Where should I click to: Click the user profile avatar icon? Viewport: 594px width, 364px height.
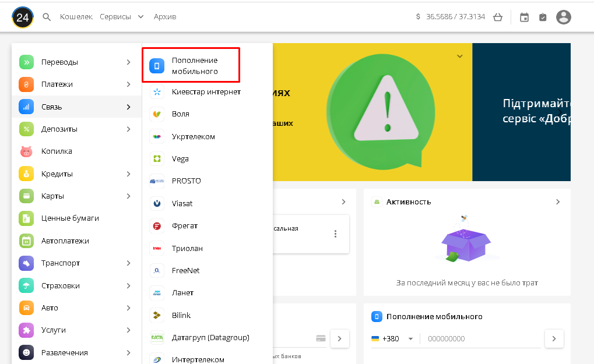tap(563, 17)
